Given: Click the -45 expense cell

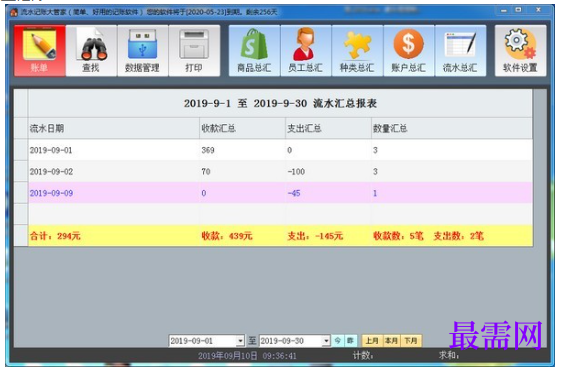Looking at the screenshot, I should point(328,193).
